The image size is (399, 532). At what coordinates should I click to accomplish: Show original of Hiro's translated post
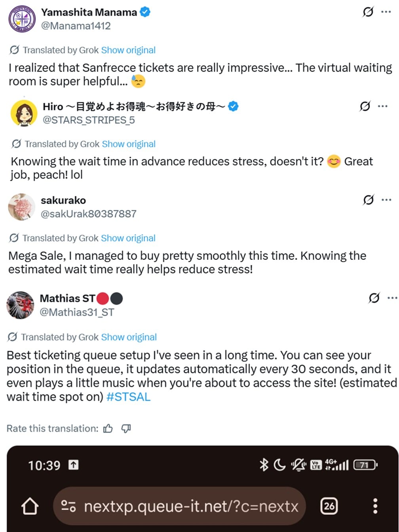pos(129,144)
